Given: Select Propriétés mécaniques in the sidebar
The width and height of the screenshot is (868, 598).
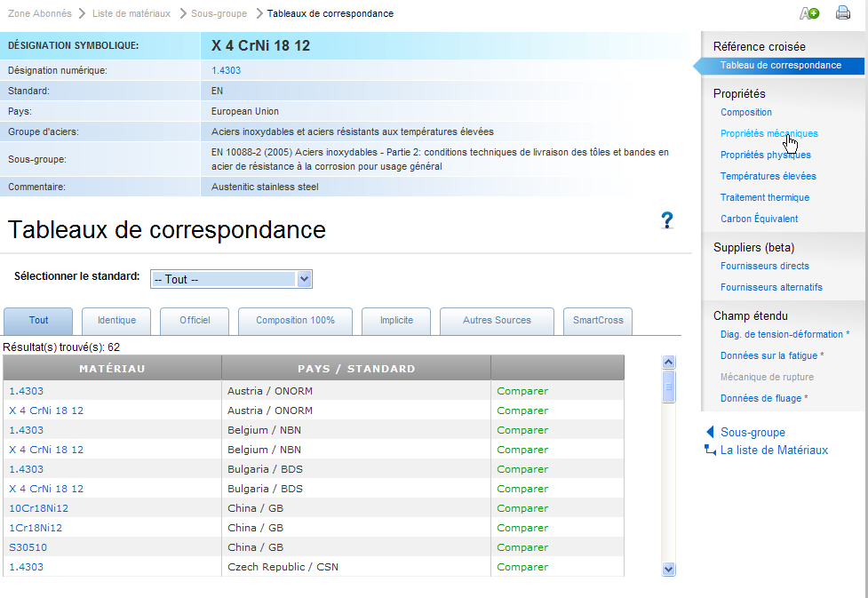Looking at the screenshot, I should pos(769,133).
